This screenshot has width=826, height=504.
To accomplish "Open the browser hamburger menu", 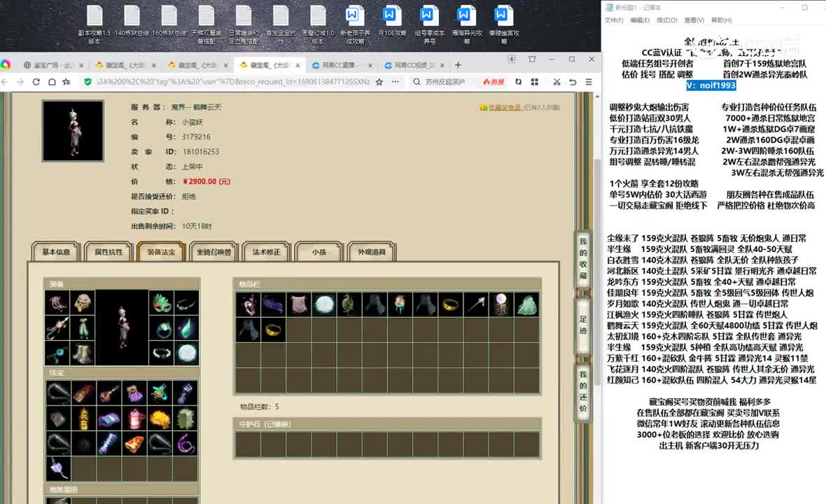I will click(x=589, y=82).
